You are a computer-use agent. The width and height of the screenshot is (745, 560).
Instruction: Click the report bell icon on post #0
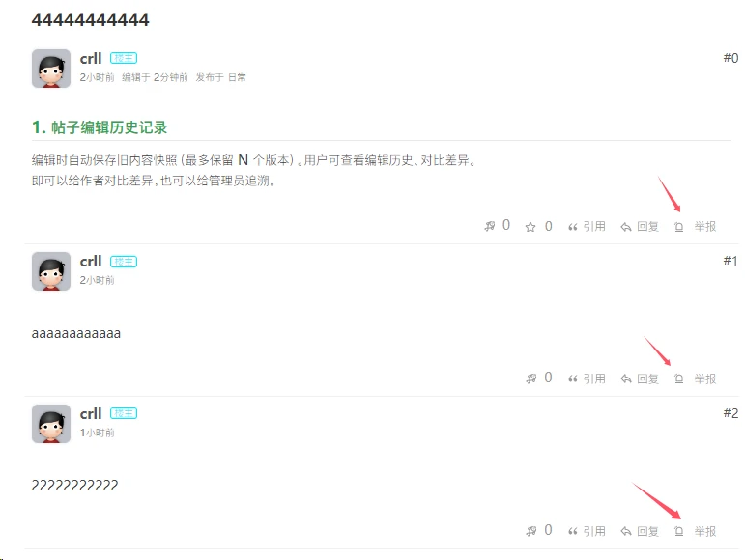(678, 227)
